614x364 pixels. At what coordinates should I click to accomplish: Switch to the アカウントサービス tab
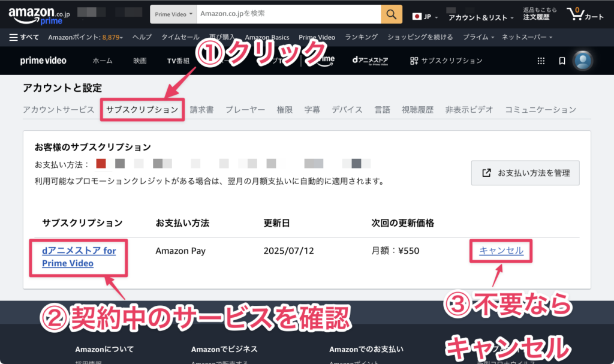tap(58, 110)
